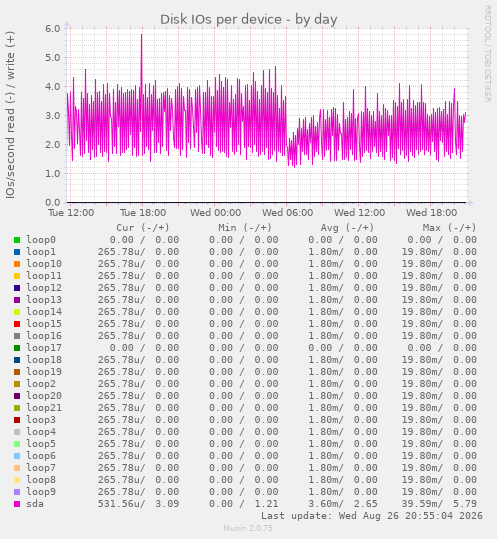Screen dimensions: 497x539
Task: Click the 'Munin 2.0.75' footer text
Action: (248, 528)
